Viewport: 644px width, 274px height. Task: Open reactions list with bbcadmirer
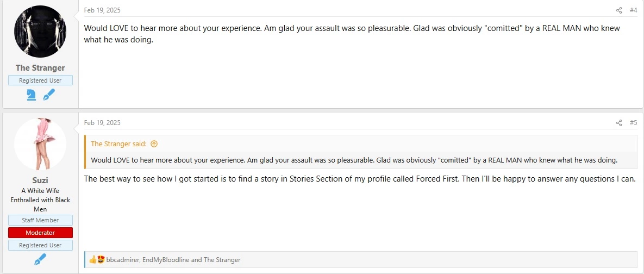(173, 260)
